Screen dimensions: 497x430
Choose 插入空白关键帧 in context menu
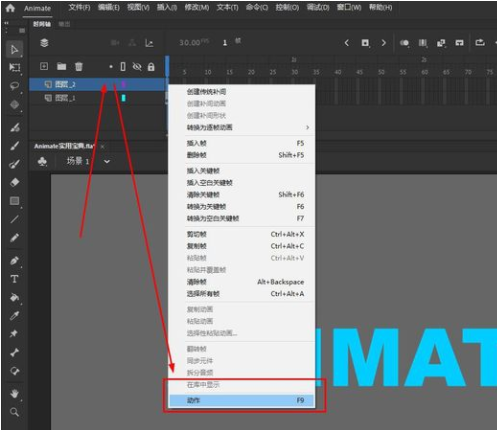(242, 183)
